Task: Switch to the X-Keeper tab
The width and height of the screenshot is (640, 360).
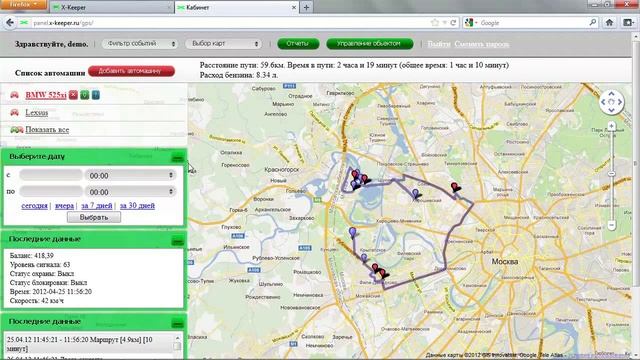Action: tap(110, 7)
